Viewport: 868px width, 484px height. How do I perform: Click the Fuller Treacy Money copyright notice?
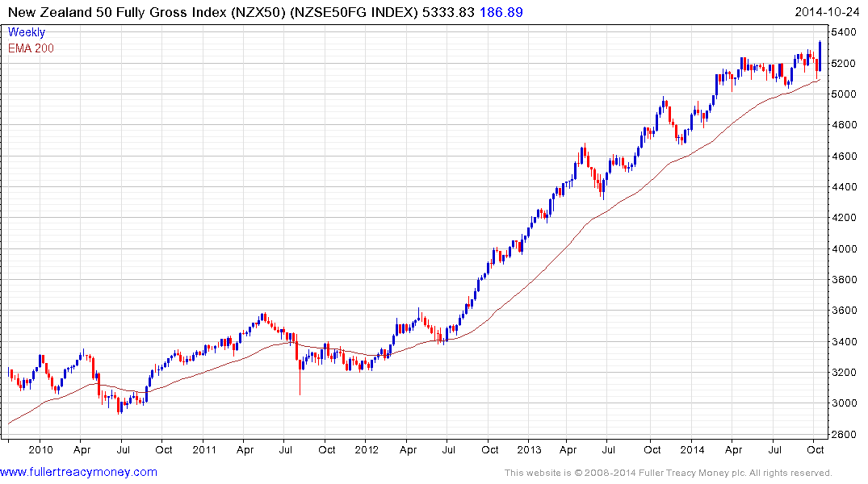(x=669, y=473)
